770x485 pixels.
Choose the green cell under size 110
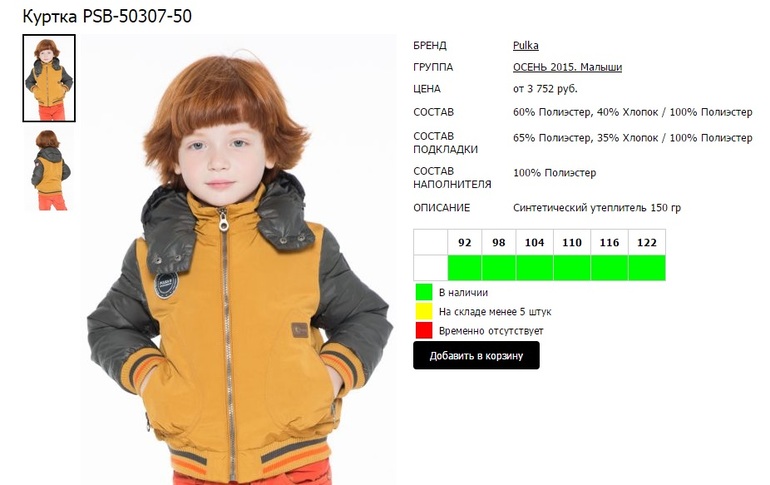coord(572,268)
